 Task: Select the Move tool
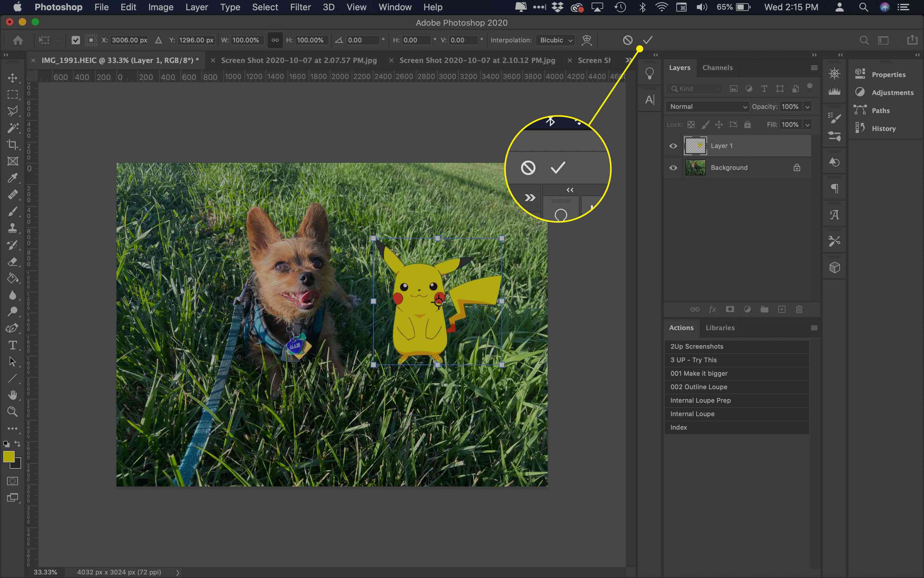point(13,78)
